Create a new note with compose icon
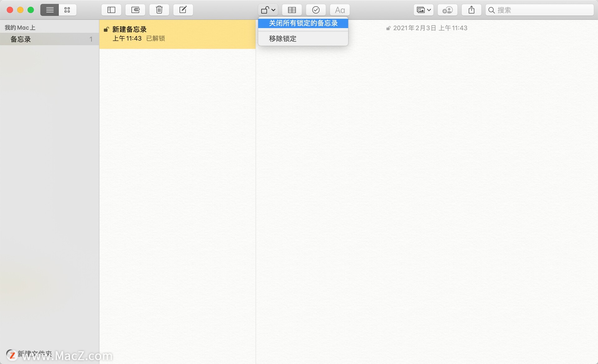 pyautogui.click(x=183, y=10)
